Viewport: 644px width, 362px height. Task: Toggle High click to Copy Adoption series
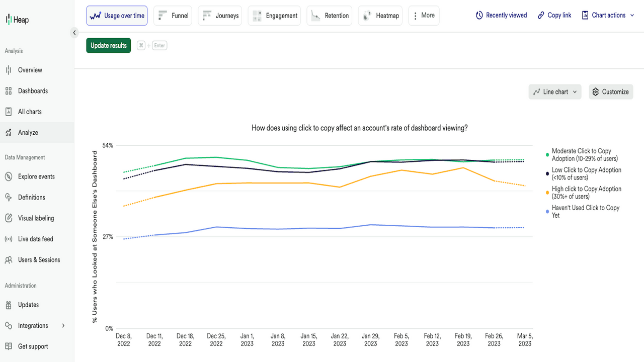coord(587,193)
